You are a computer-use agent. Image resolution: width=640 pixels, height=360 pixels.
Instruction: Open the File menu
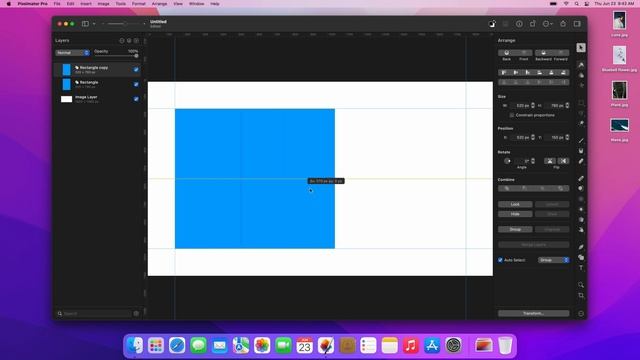(57, 4)
